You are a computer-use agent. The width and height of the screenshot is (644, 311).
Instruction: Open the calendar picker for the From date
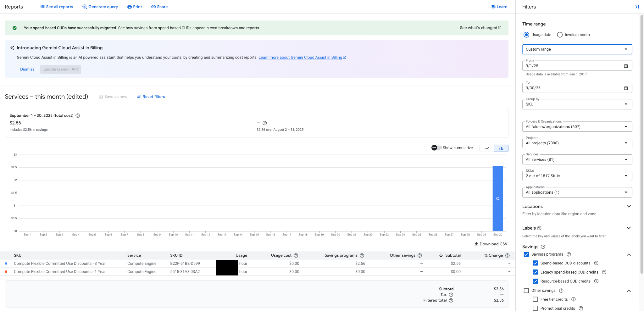pos(626,66)
